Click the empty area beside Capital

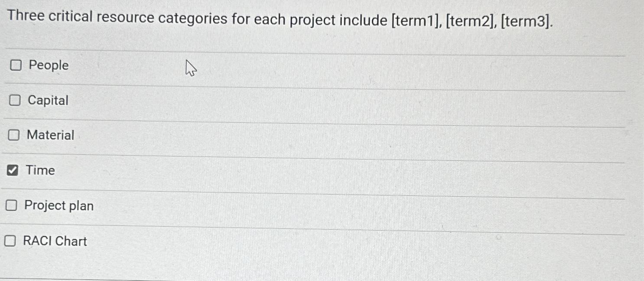[303, 100]
